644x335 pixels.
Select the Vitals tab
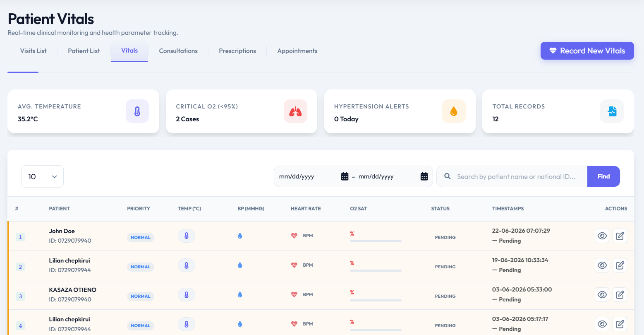click(x=129, y=51)
